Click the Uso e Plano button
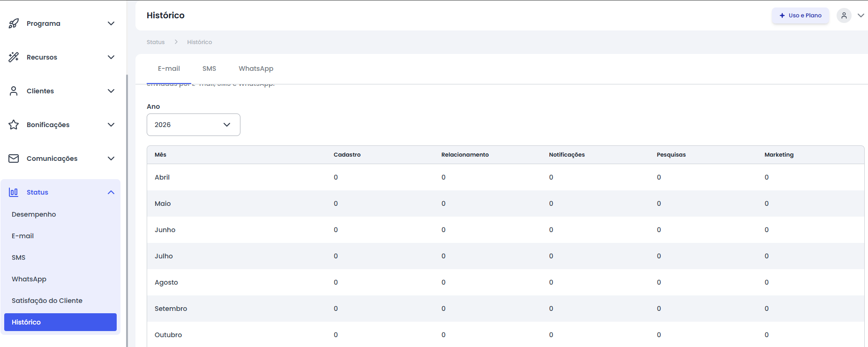868x347 pixels. pos(801,15)
